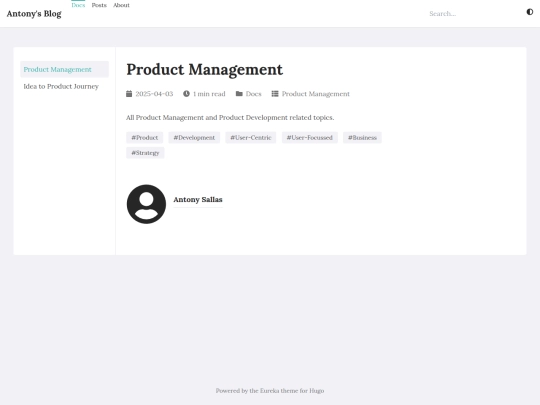Screen dimensions: 540x405
Task: Open the Docs navigation tab
Action: point(78,5)
